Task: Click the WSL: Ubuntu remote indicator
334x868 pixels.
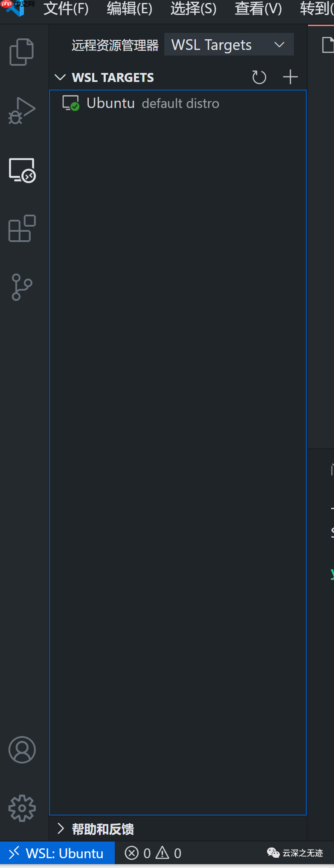Action: click(x=57, y=853)
